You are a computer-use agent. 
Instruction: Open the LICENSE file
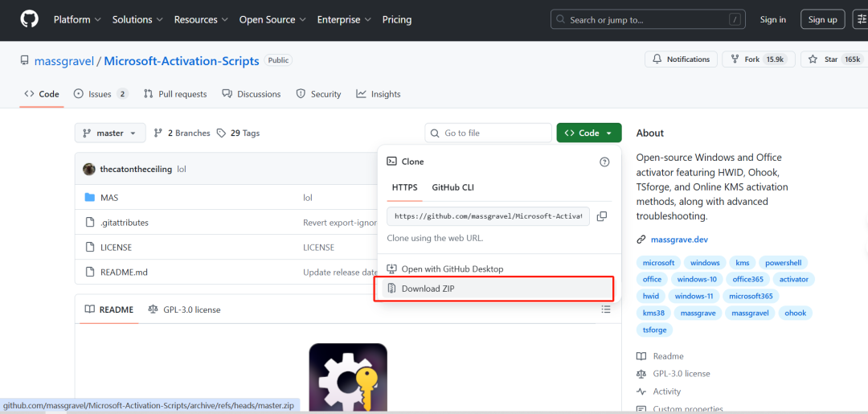116,248
